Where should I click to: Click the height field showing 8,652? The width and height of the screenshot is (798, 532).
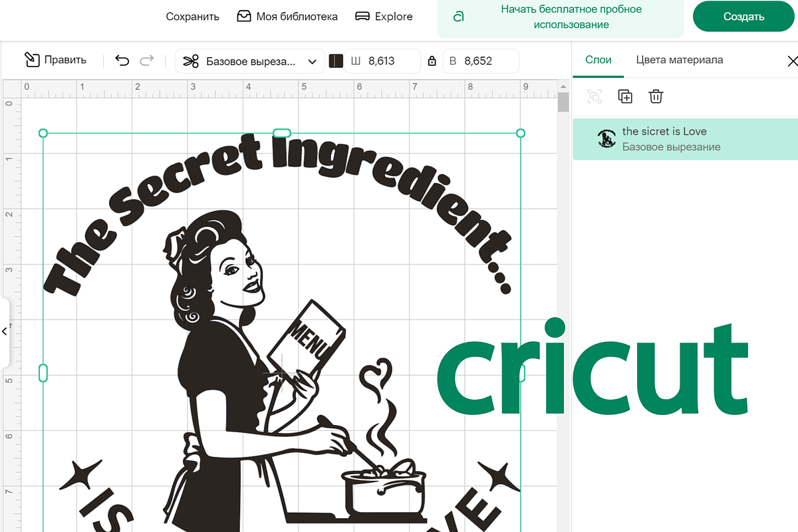coord(480,61)
